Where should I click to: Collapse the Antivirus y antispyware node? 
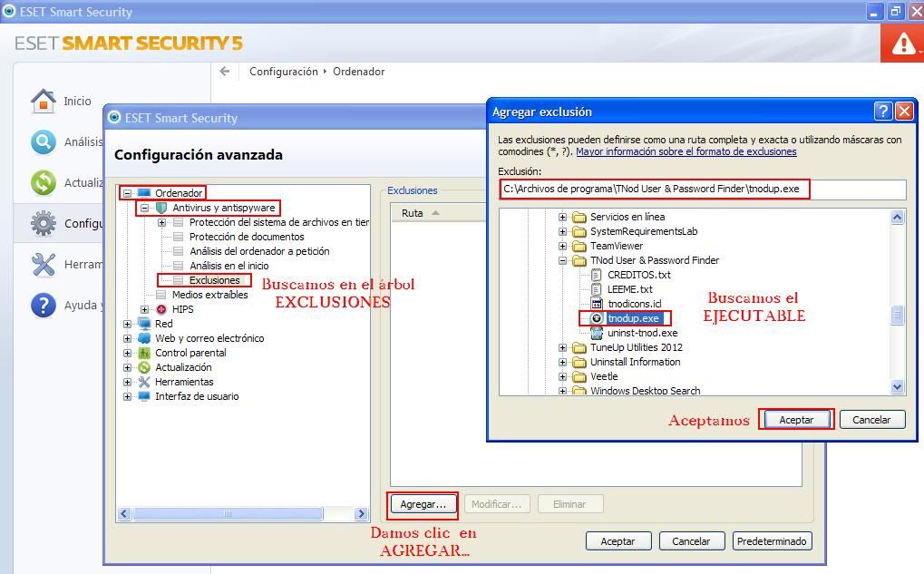click(x=144, y=208)
